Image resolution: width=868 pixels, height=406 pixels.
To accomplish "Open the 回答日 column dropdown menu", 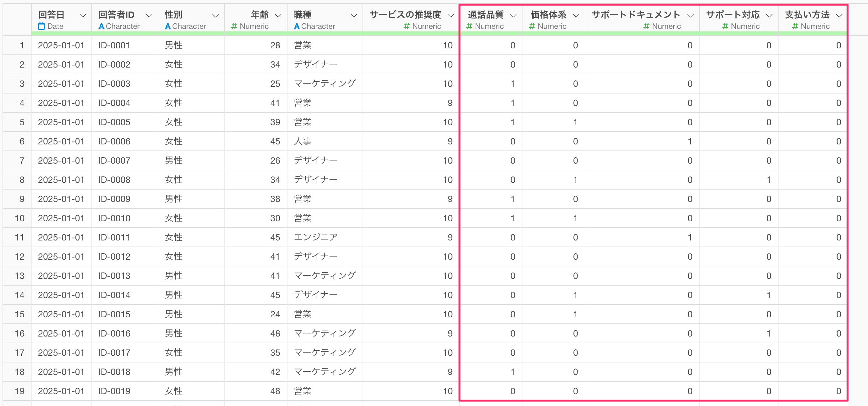I will (x=83, y=15).
